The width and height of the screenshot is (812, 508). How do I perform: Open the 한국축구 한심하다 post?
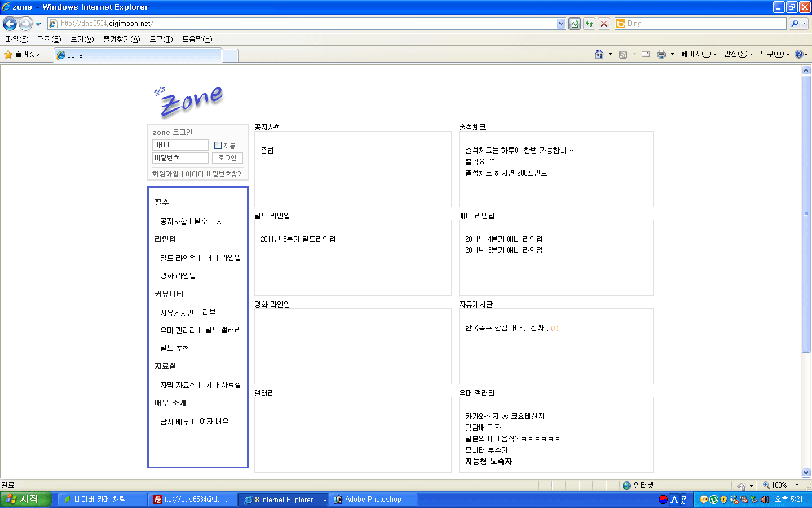point(506,328)
